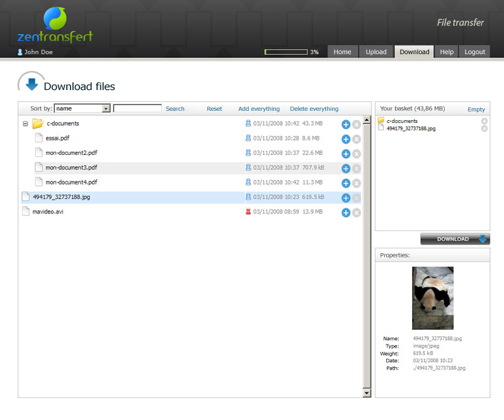Click 494179_32737188.jpg entry in basket
Screen dimensions: 504x420
pos(411,128)
